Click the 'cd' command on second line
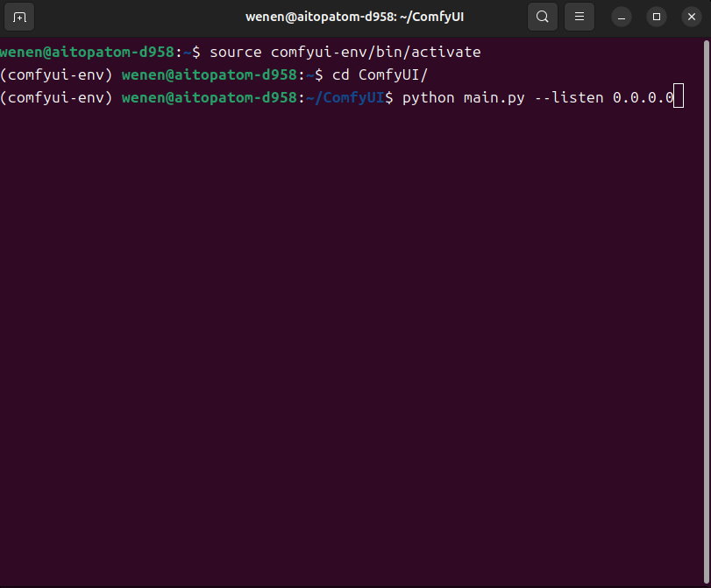This screenshot has width=711, height=588. [340, 74]
